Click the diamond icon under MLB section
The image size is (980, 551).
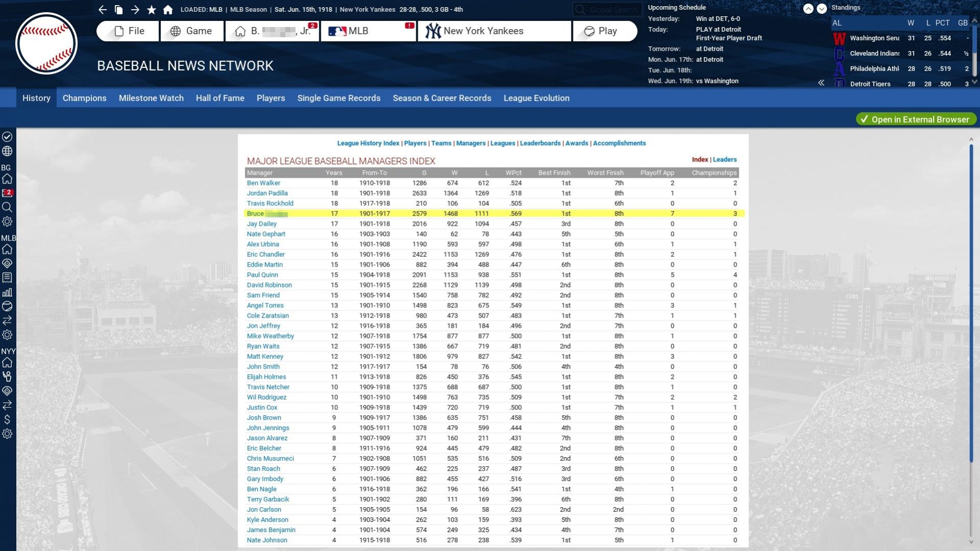click(7, 263)
